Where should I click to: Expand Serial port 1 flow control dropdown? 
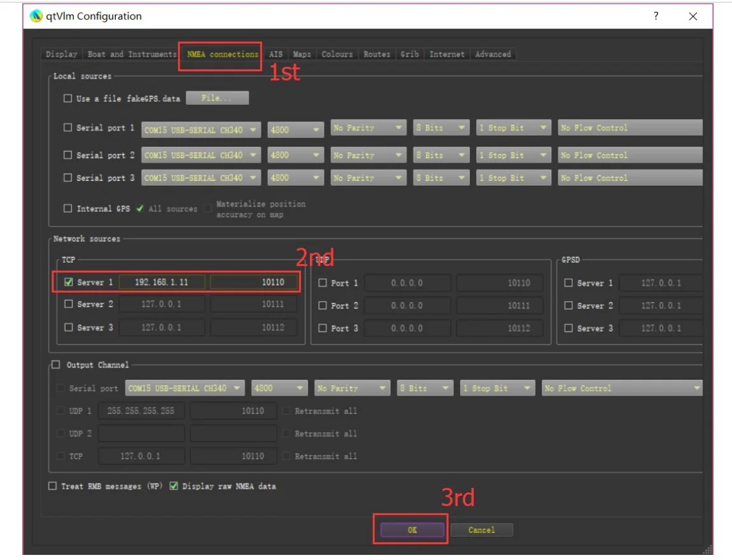630,129
